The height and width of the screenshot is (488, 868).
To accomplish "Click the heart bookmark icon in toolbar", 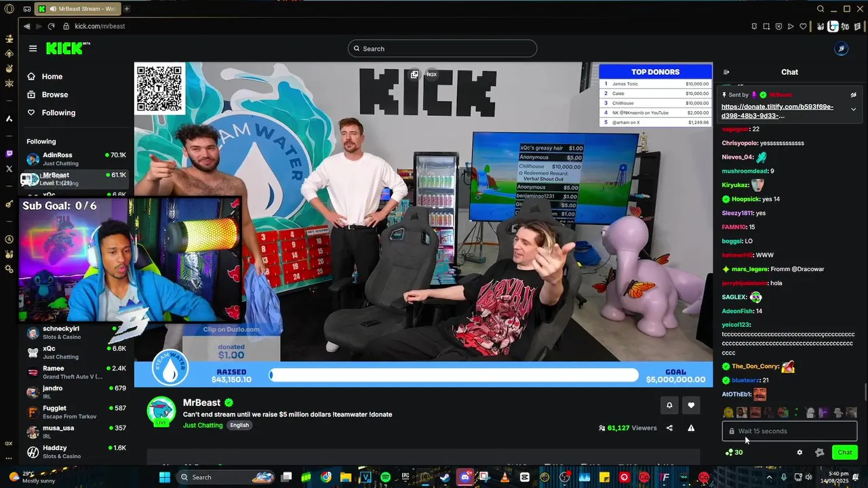I will (803, 26).
